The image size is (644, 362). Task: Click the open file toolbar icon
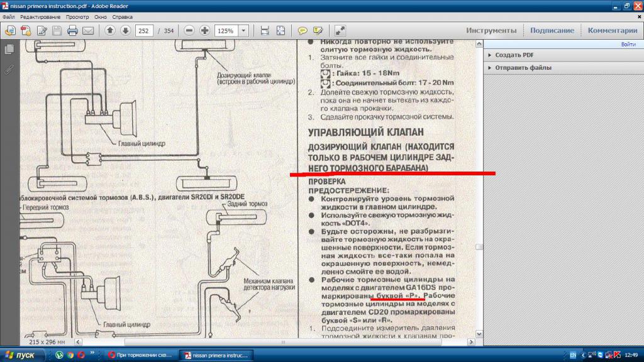[10, 31]
